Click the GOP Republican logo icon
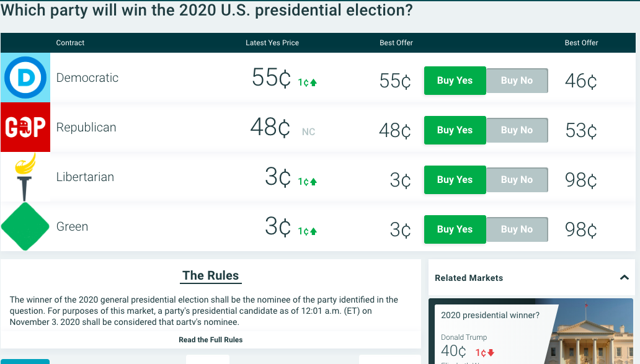 pos(25,127)
